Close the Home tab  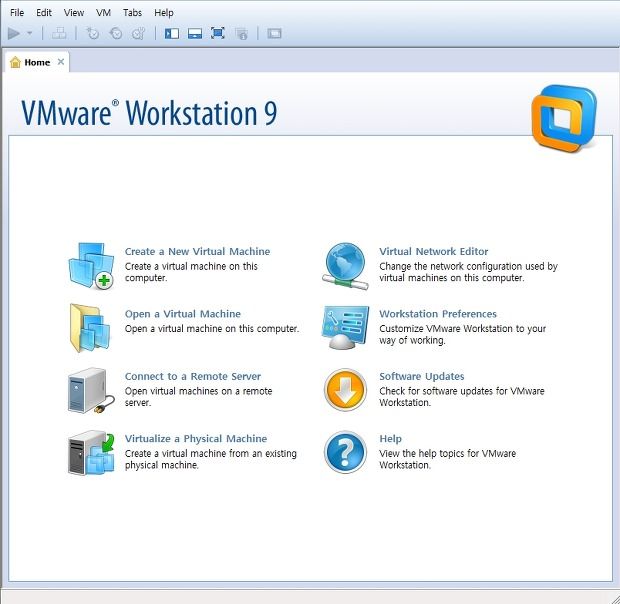tap(60, 62)
